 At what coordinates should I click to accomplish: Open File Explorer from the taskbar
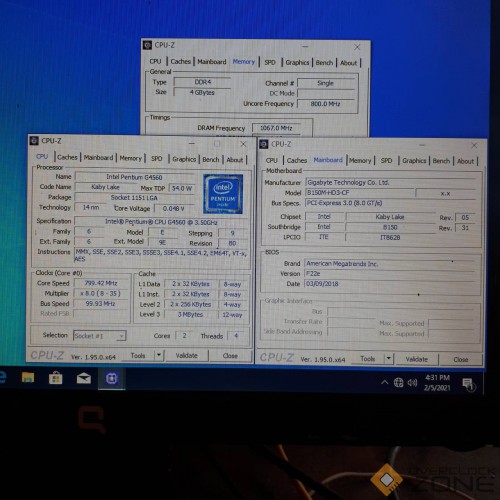point(28,378)
